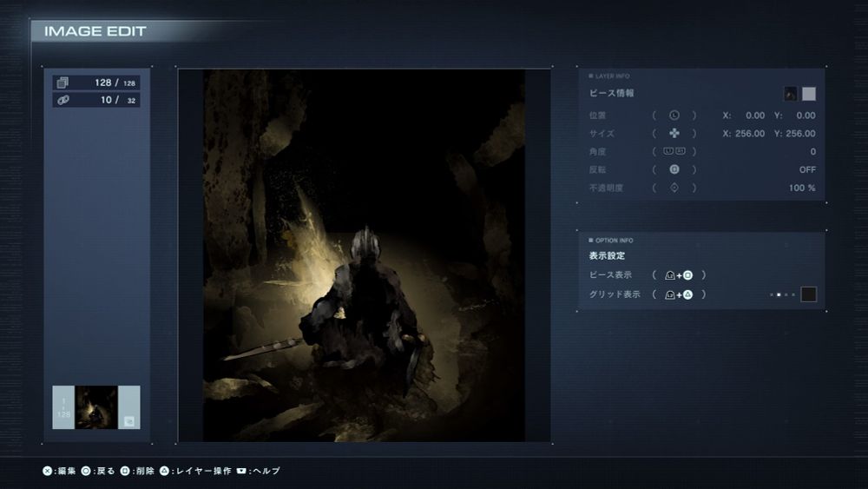Screen dimensions: 868x489
Task: Click the layer stack count icon
Action: [62, 83]
